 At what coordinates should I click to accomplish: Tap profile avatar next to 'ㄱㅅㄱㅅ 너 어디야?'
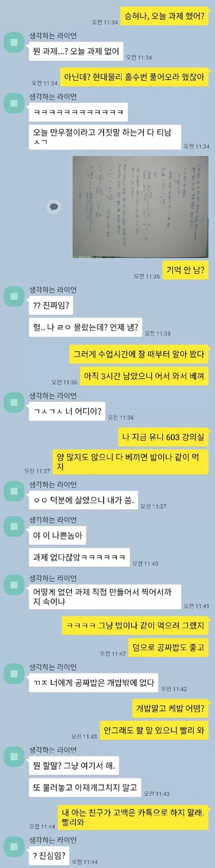tap(14, 402)
